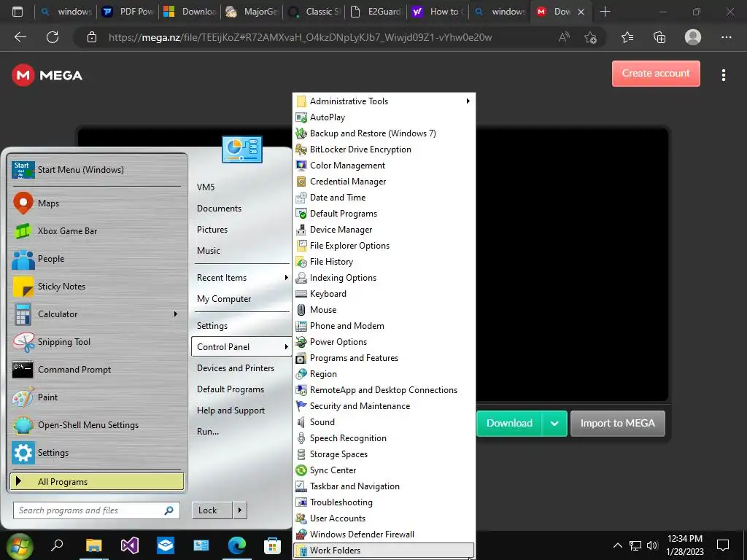Open Device Manager
747x560 pixels.
point(384,230)
